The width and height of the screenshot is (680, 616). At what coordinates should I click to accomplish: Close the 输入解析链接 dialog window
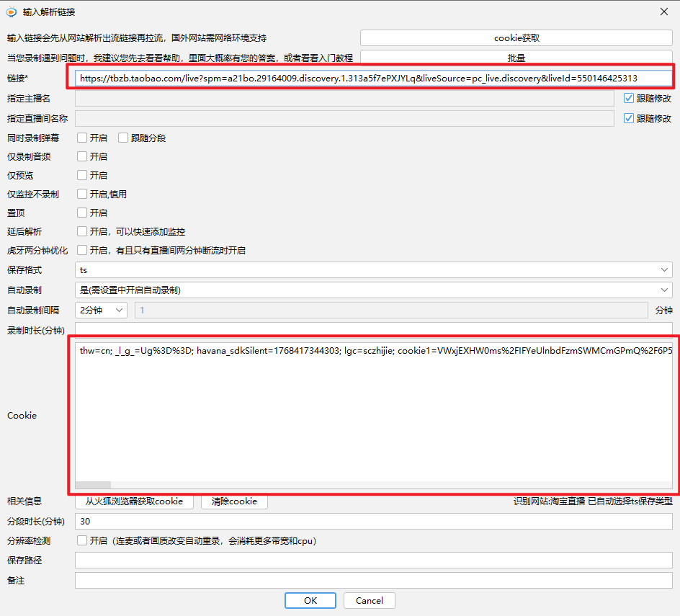(663, 12)
